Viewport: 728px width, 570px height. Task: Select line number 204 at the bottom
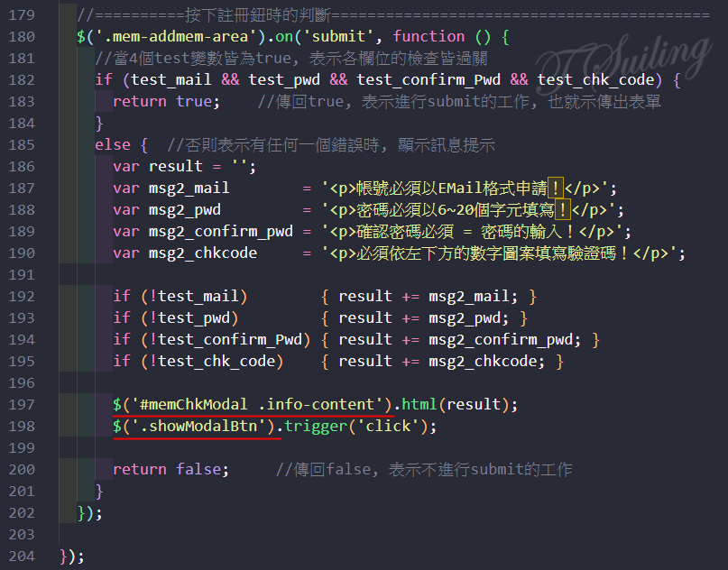point(22,556)
